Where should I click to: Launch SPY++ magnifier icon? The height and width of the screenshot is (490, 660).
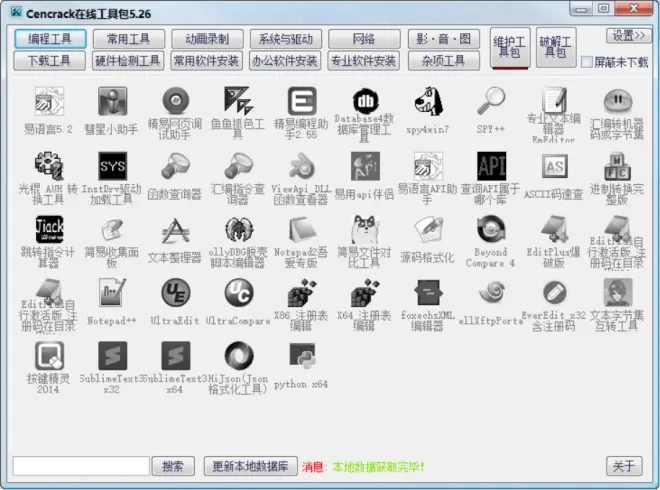491,101
